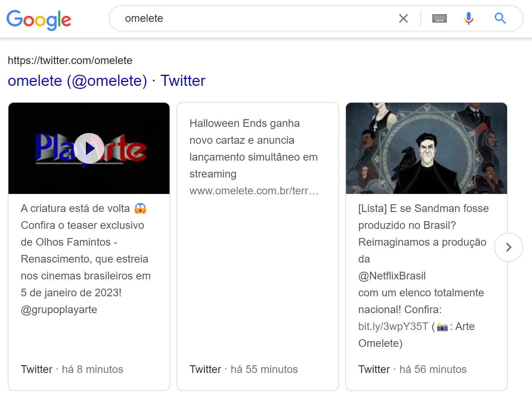532x399 pixels.
Task: Advance the tweet carousel with the right arrow
Action: point(508,247)
